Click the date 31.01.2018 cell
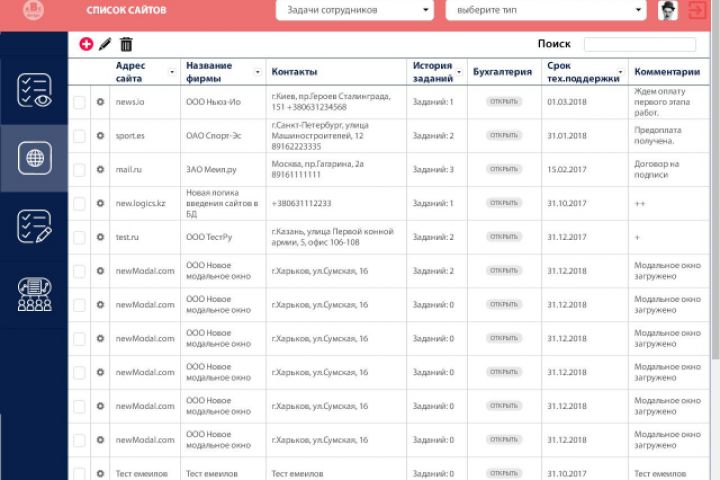Viewport: 720px width, 480px height. click(x=567, y=136)
